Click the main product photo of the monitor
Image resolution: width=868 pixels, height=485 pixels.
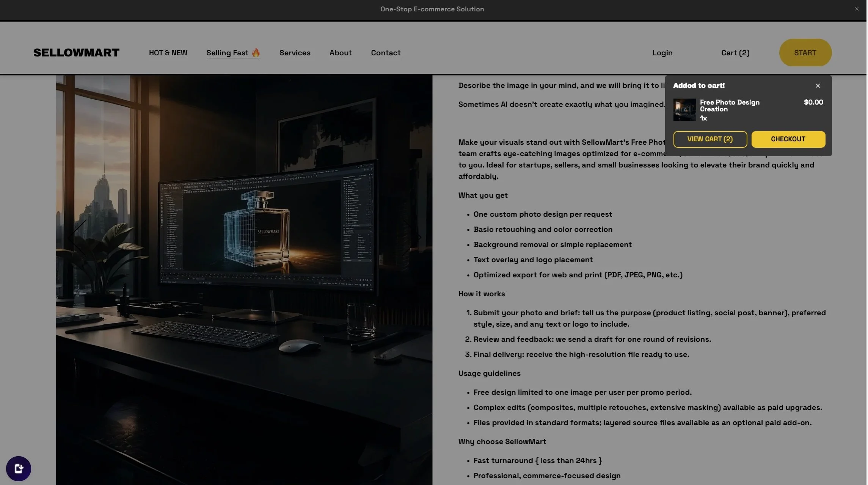tap(244, 280)
